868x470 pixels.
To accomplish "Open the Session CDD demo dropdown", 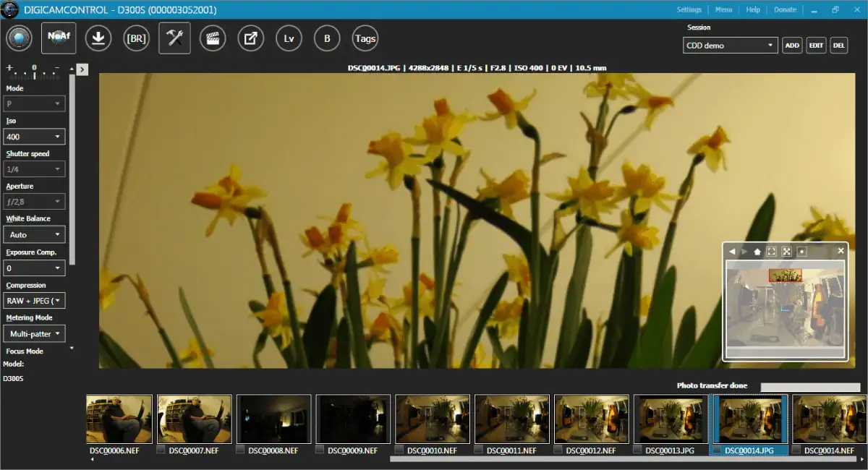I will (x=730, y=46).
